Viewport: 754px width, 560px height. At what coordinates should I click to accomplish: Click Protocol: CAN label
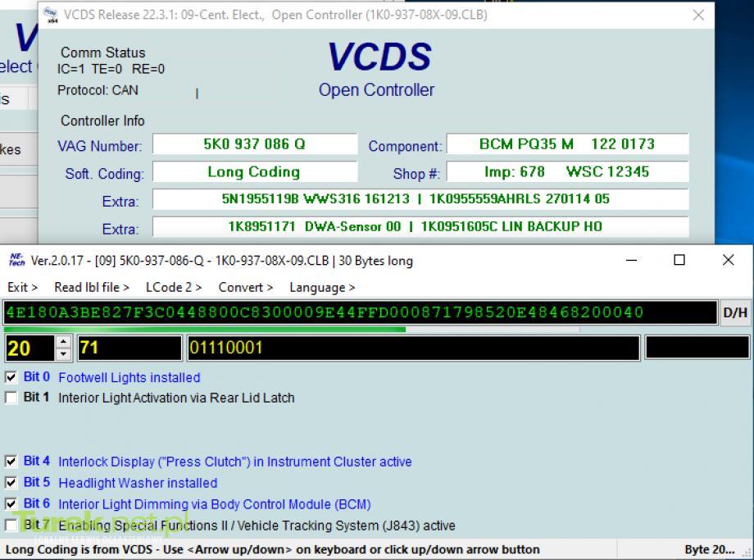pyautogui.click(x=98, y=90)
